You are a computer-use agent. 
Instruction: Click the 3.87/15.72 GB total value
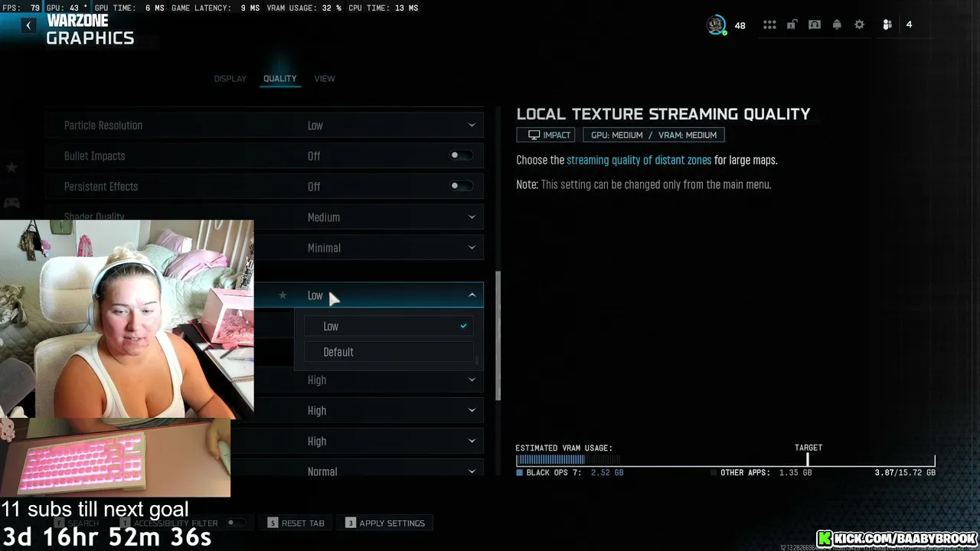click(905, 473)
